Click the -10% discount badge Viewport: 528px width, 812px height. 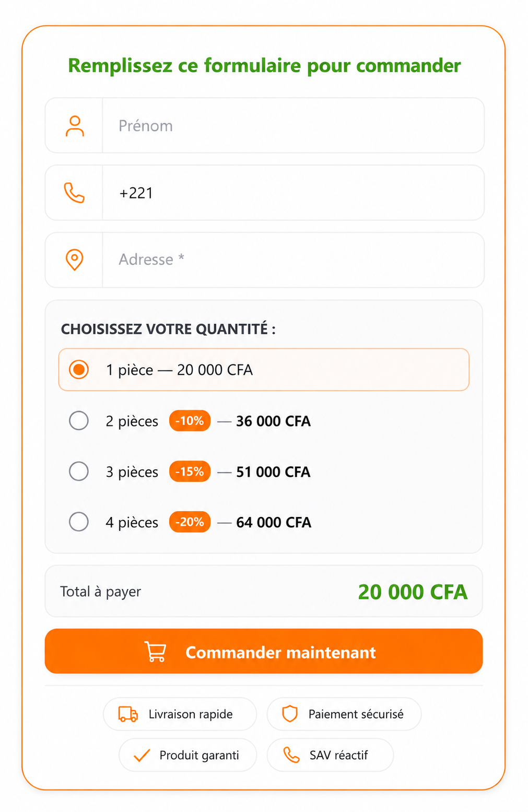190,421
